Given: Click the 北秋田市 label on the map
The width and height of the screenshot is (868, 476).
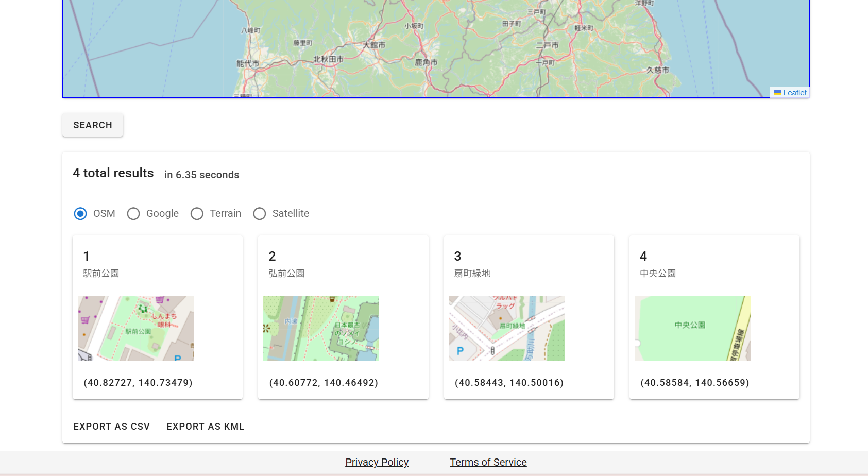Looking at the screenshot, I should click(x=329, y=59).
